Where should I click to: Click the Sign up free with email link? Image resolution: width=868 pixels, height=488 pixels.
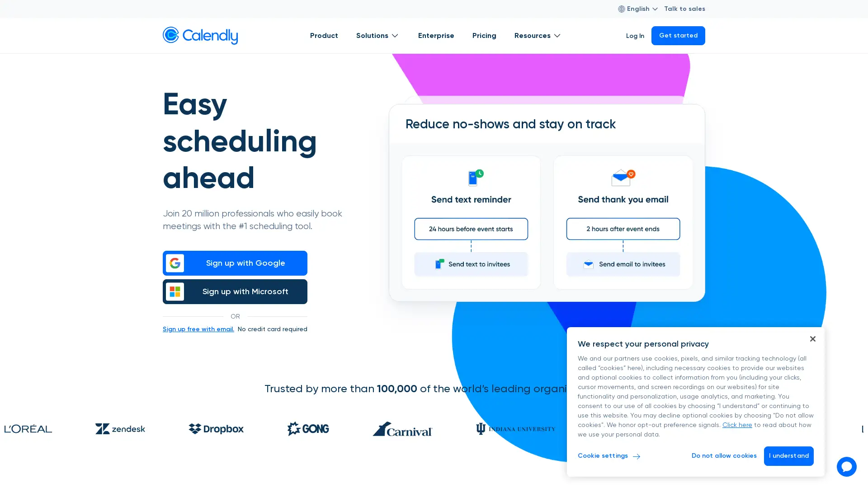(x=198, y=329)
